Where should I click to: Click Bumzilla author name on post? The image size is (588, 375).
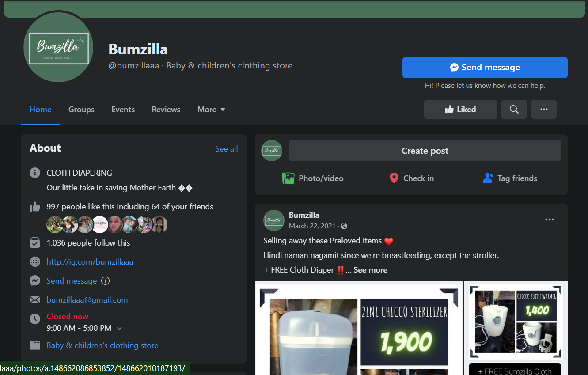[304, 215]
